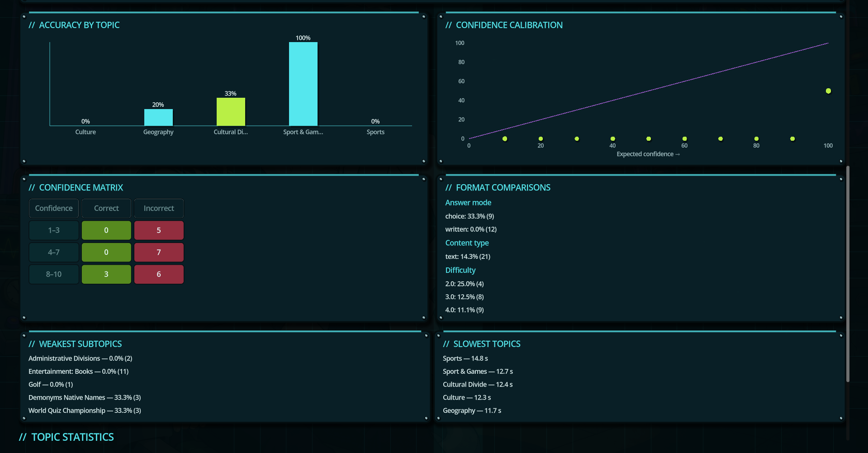Click Demonyms Native Names subtopic row

pyautogui.click(x=85, y=398)
